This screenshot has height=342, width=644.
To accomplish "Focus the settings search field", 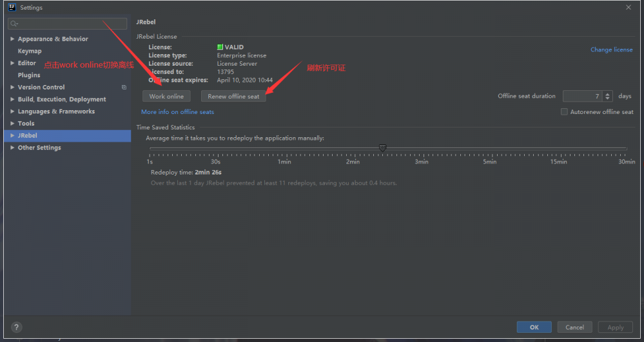I will 67,24.
